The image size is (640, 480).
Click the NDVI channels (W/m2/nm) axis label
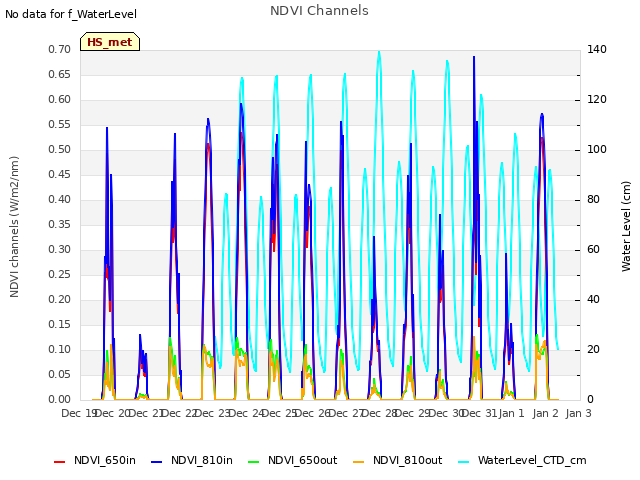click(x=14, y=227)
